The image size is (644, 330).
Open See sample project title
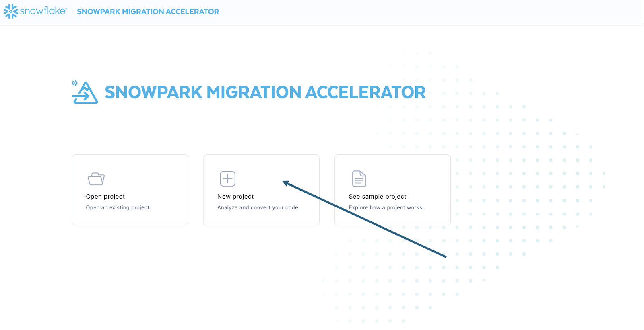coord(378,197)
